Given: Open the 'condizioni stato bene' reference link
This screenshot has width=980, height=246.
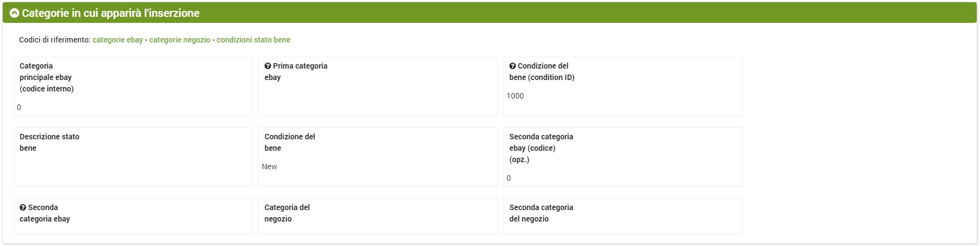Looking at the screenshot, I should coord(253,40).
